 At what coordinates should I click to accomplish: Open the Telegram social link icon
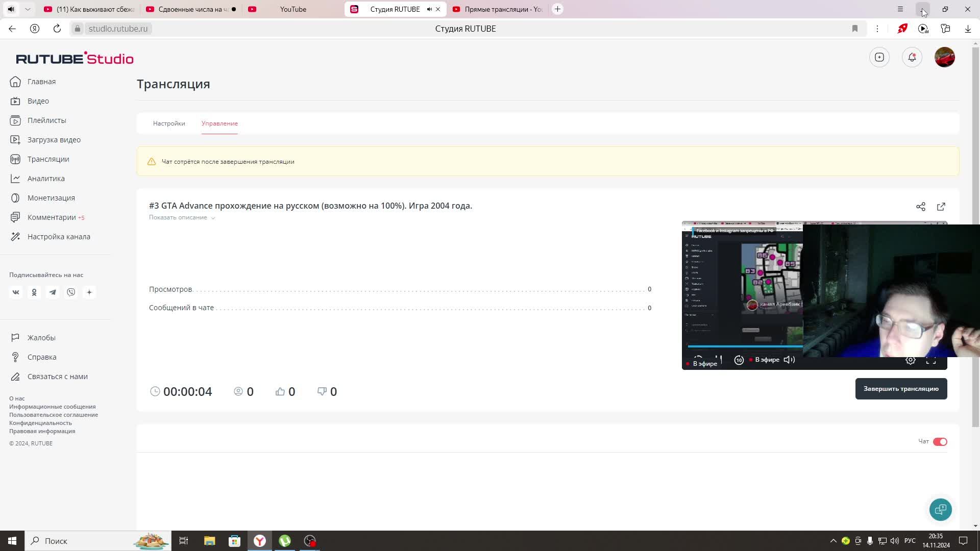(53, 292)
